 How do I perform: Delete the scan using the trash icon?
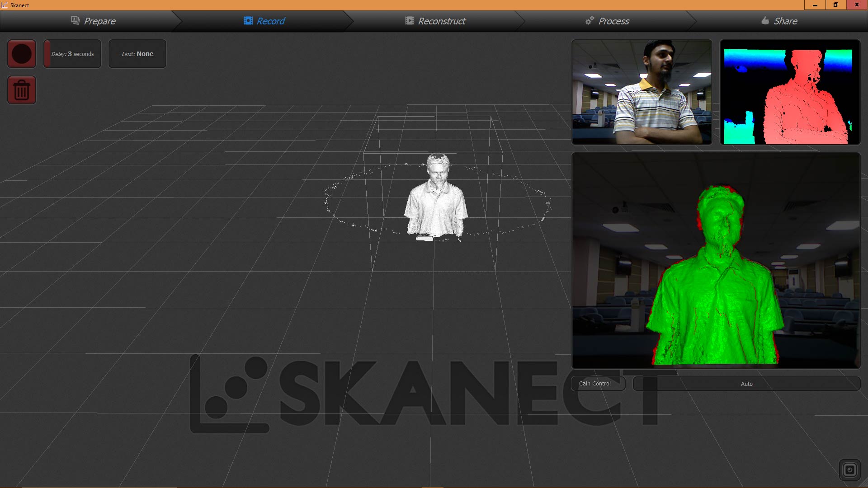(x=22, y=90)
